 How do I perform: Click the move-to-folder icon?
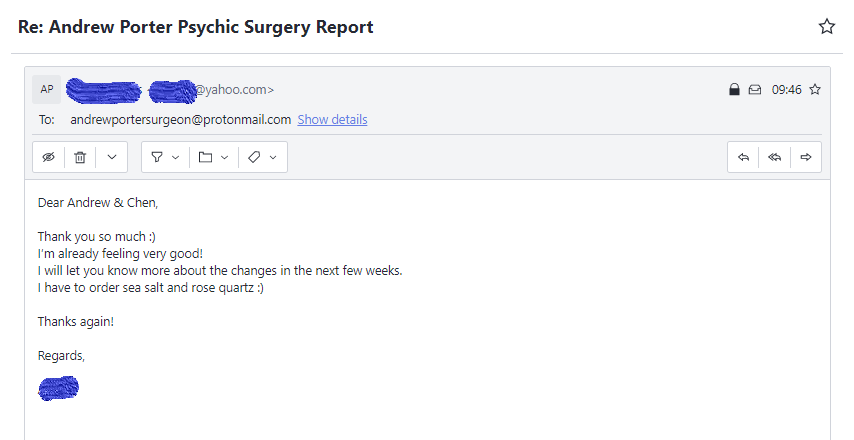coord(205,157)
